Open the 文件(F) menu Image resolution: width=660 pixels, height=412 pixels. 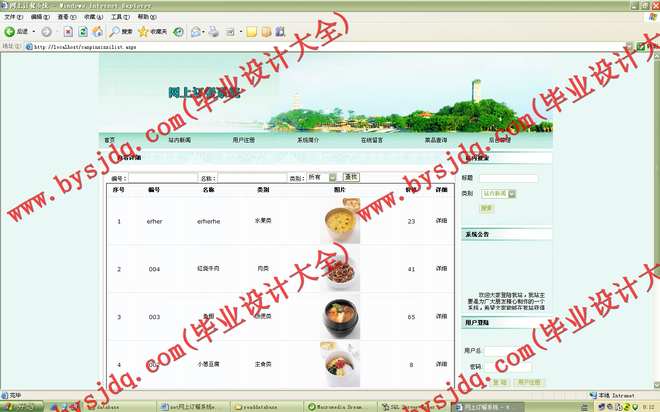(13, 17)
